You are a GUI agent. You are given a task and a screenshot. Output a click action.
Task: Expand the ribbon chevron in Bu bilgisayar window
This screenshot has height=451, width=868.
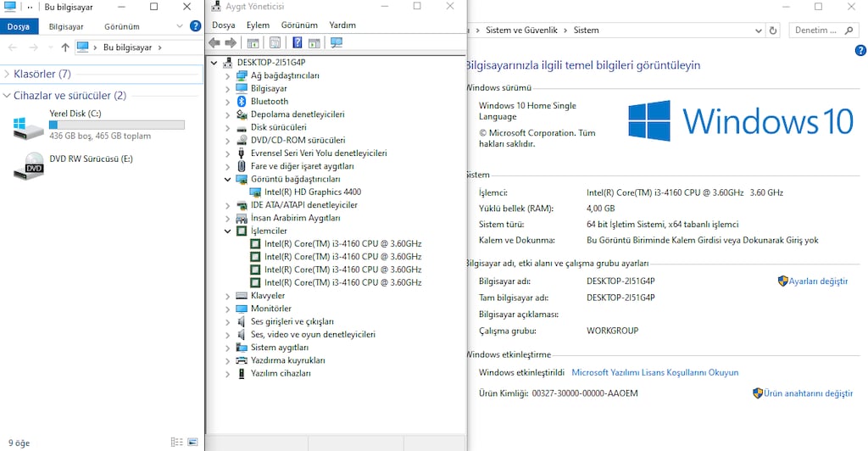(x=180, y=26)
